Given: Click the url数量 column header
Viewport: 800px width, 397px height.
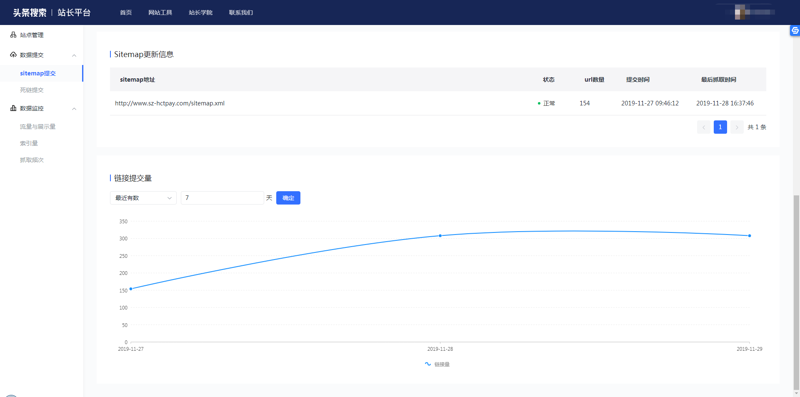Looking at the screenshot, I should click(x=594, y=80).
